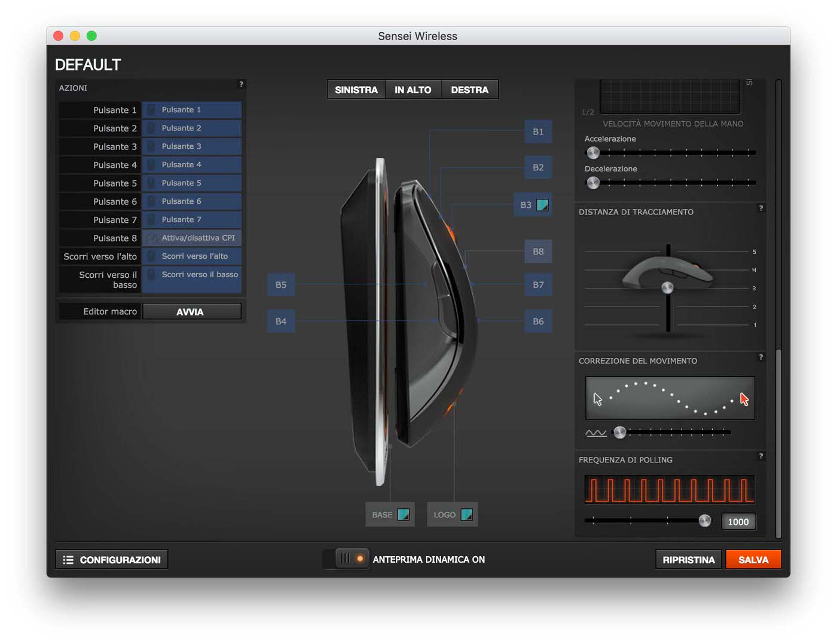Click the DEFAULT configuration title

click(88, 65)
